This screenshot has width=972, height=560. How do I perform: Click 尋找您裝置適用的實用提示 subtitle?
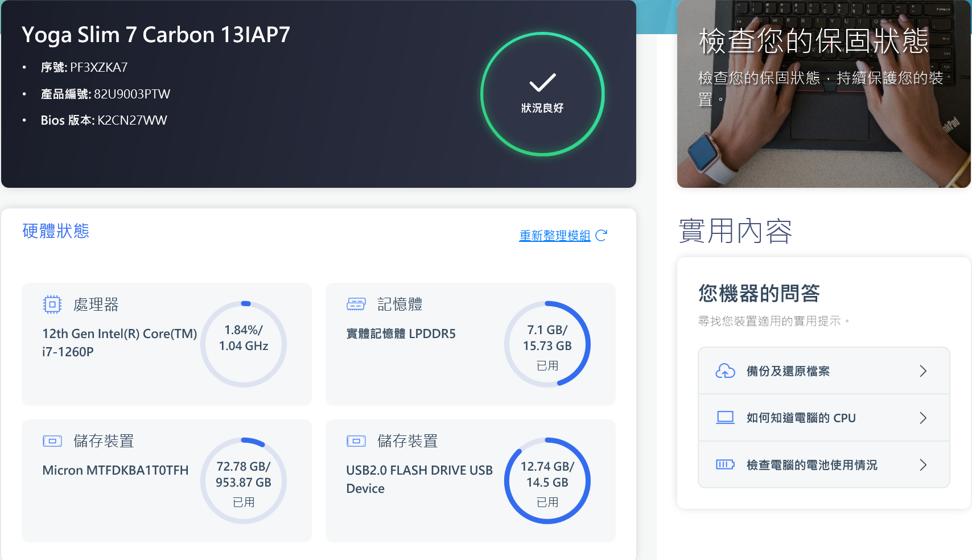774,321
